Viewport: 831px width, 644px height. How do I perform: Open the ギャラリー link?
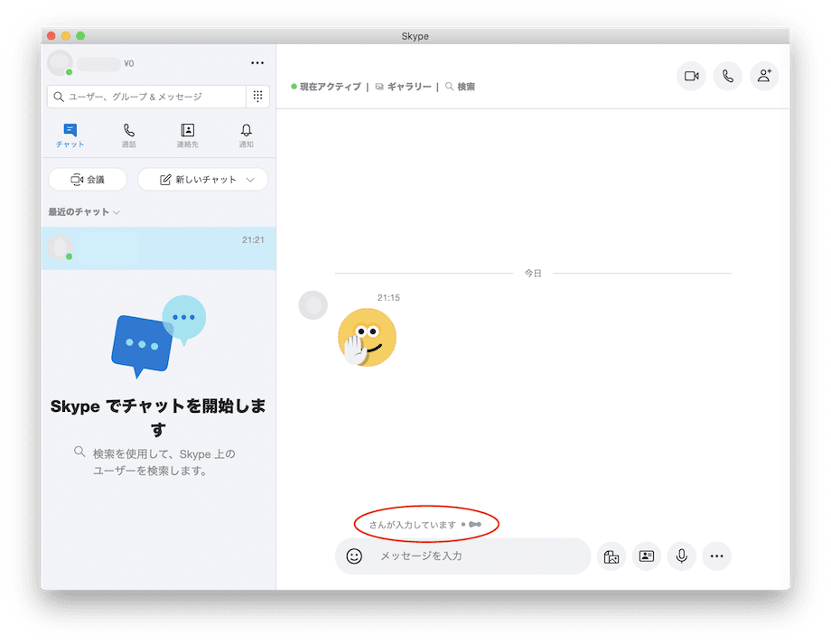[404, 87]
